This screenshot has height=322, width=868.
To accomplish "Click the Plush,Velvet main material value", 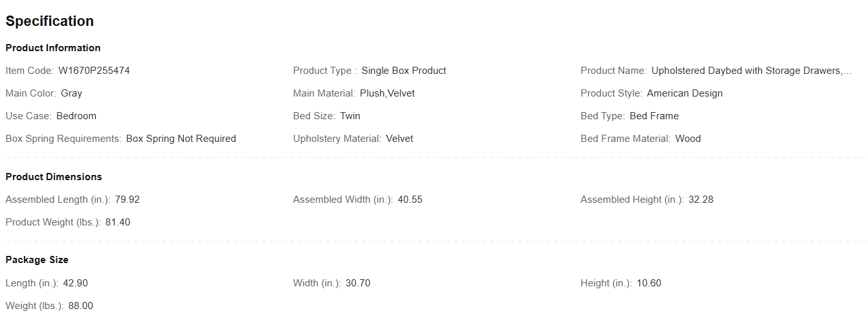I will point(387,93).
